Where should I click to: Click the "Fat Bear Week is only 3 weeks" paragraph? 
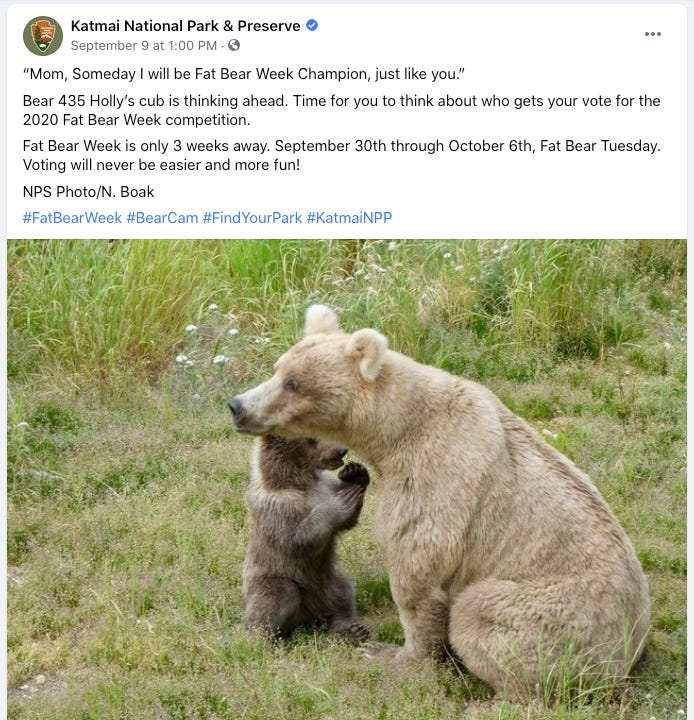tap(342, 155)
